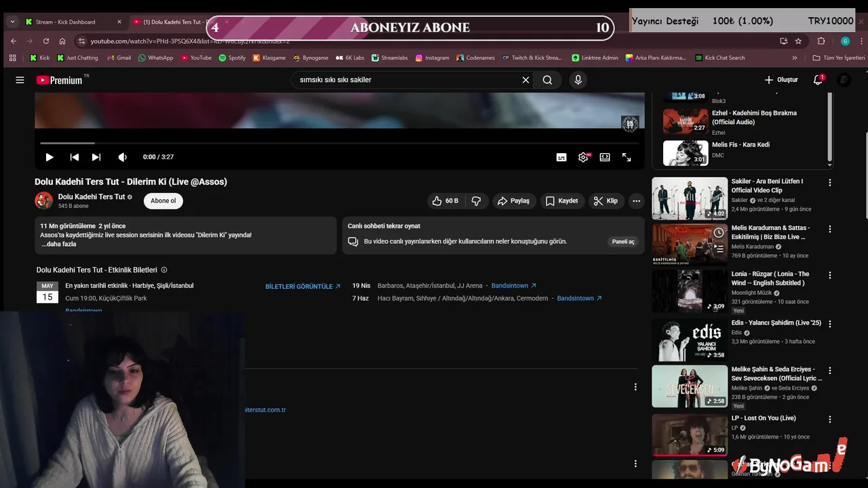Create a clip with Klip button
The image size is (868, 488).
click(x=606, y=201)
